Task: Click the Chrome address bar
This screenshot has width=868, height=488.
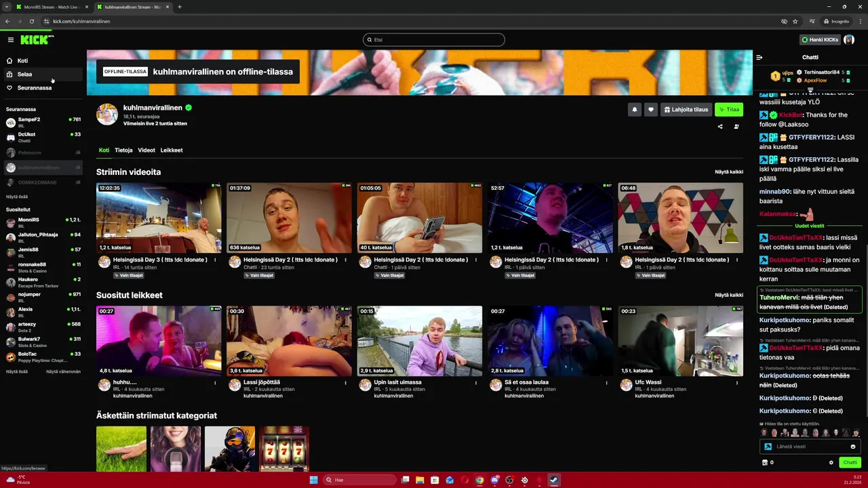Action: point(407,21)
